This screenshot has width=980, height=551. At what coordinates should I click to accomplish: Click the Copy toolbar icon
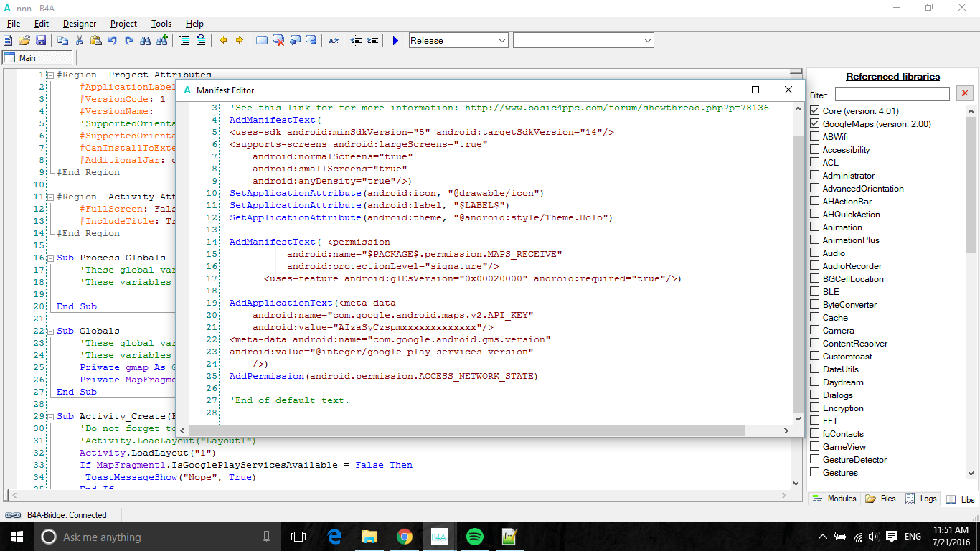tap(63, 41)
